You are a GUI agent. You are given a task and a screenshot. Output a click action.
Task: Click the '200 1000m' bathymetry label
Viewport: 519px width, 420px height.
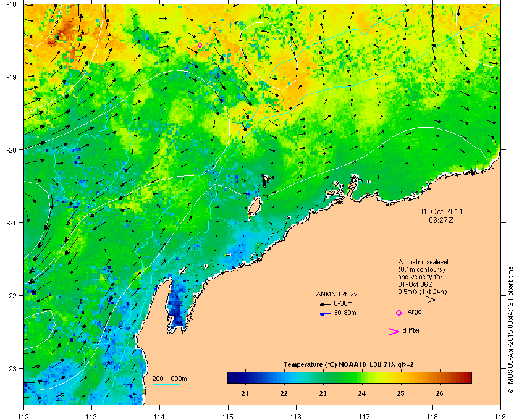point(169,379)
